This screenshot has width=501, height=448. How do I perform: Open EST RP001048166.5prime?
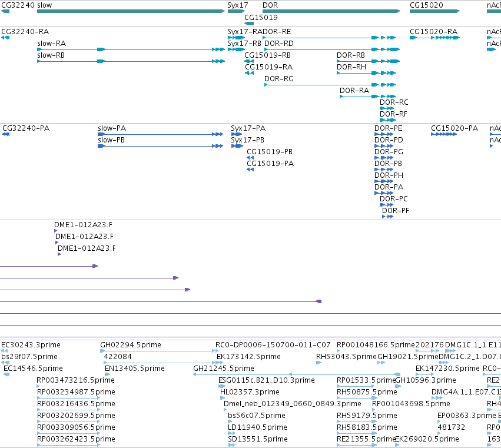[376, 345]
